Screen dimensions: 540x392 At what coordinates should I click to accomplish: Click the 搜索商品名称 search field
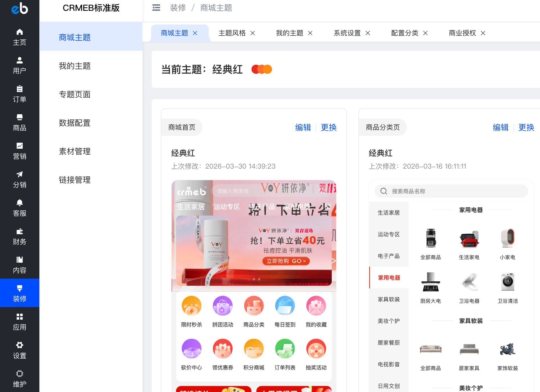point(451,191)
